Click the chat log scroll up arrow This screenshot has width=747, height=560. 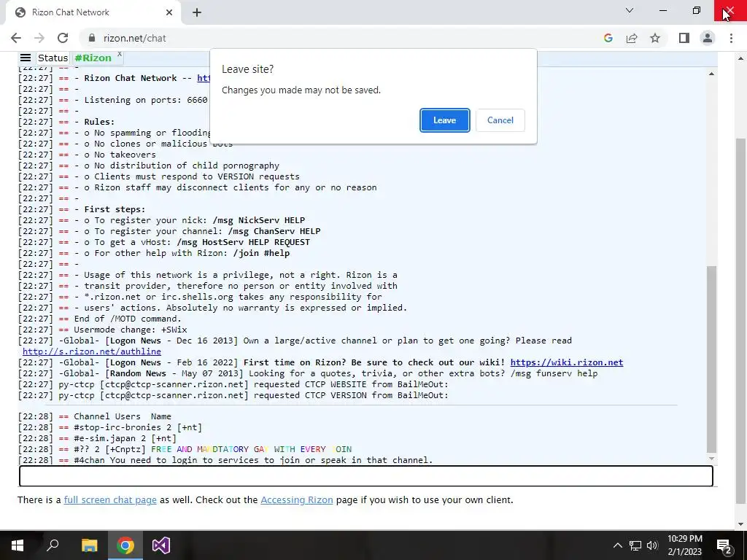pyautogui.click(x=711, y=74)
